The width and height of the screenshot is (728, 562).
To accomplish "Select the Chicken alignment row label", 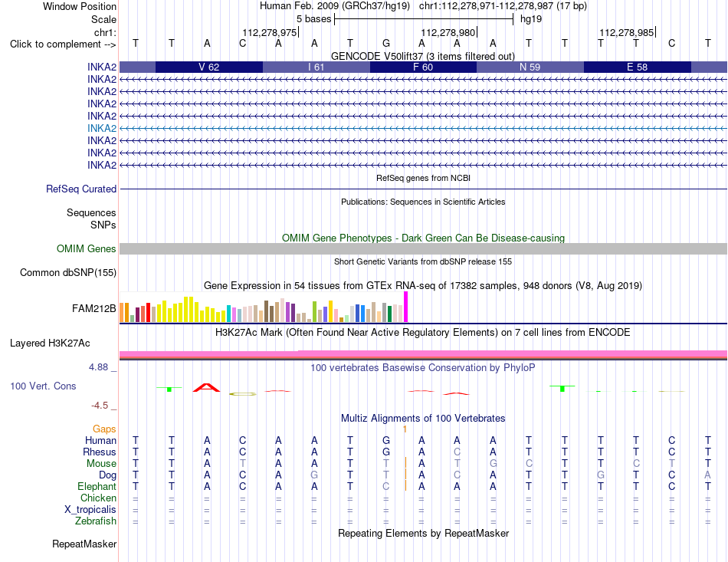I will pyautogui.click(x=98, y=498).
